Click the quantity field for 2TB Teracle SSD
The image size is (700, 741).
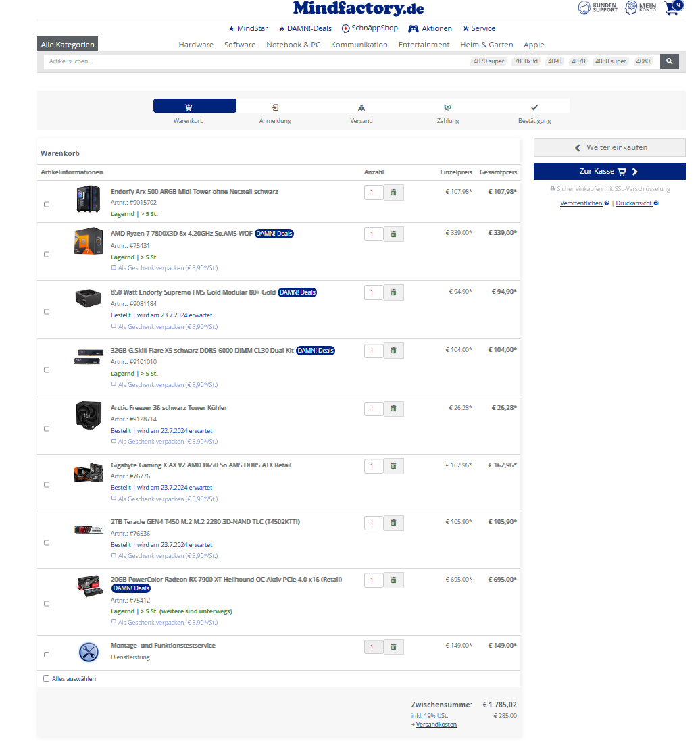coord(374,523)
